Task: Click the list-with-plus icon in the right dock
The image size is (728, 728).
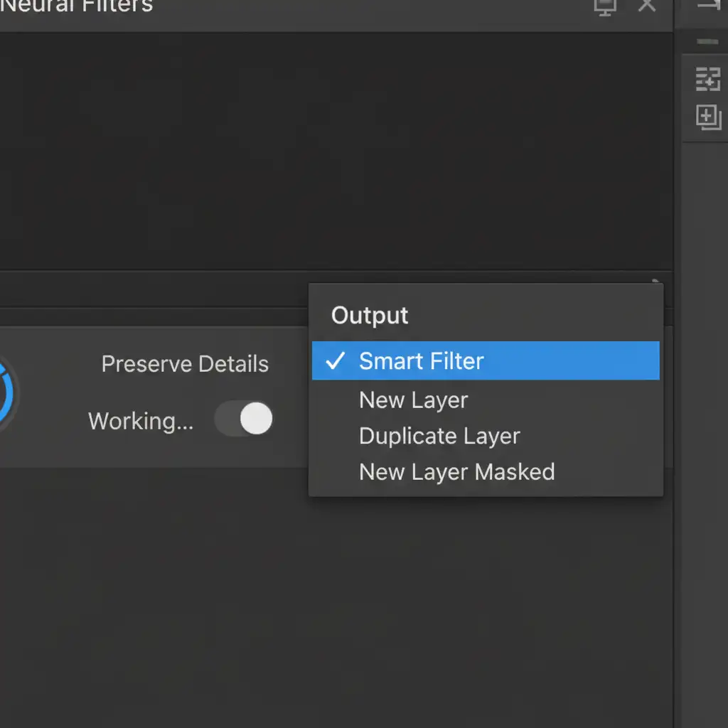Action: [x=707, y=80]
